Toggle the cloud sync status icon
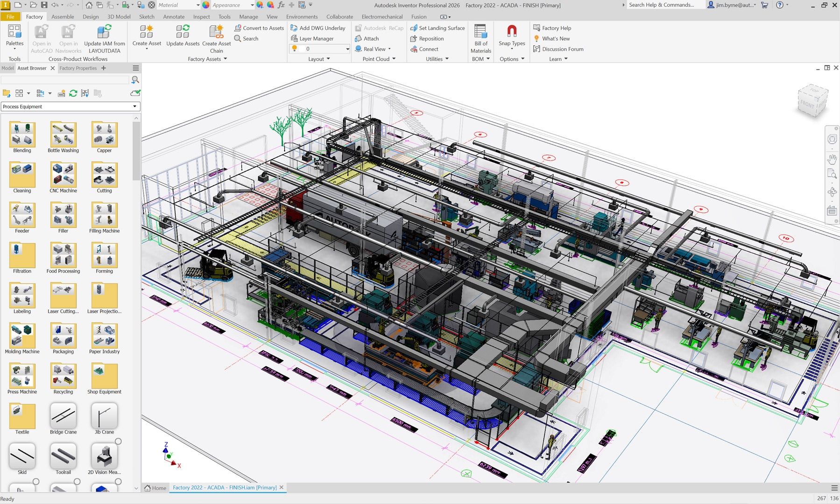 tap(135, 93)
